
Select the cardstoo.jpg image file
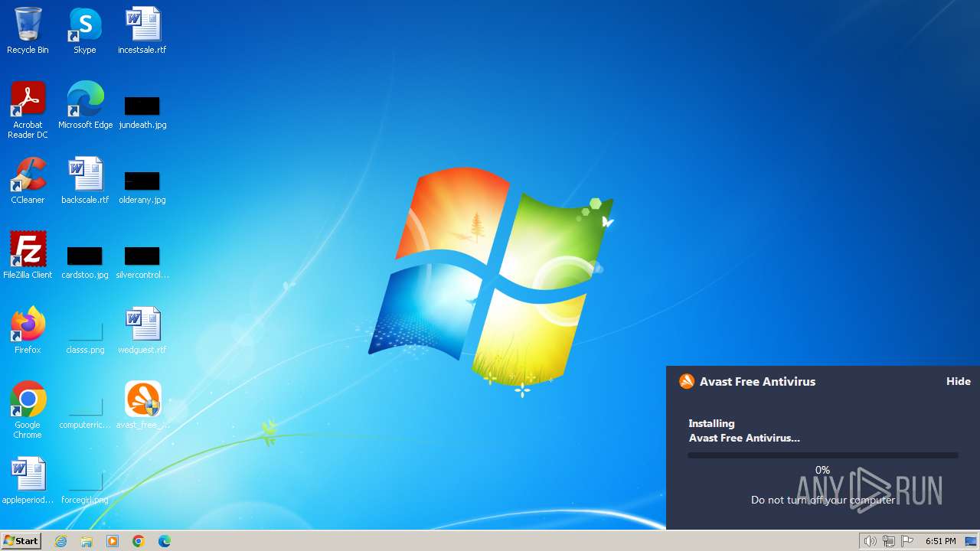point(85,262)
